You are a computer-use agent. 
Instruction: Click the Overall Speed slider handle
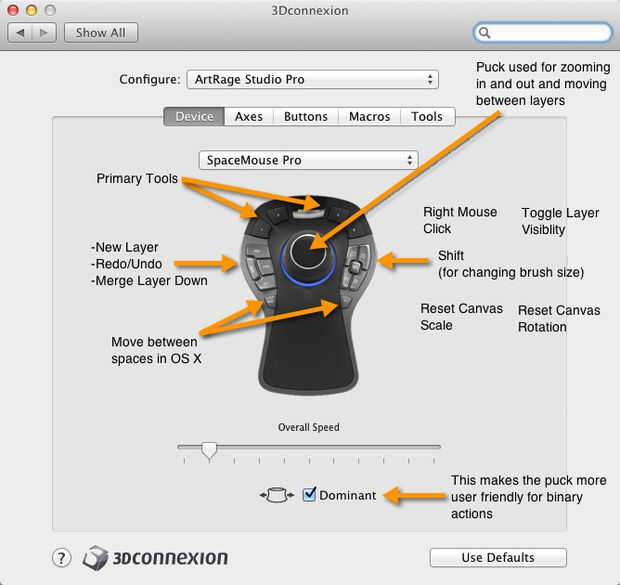[x=209, y=450]
